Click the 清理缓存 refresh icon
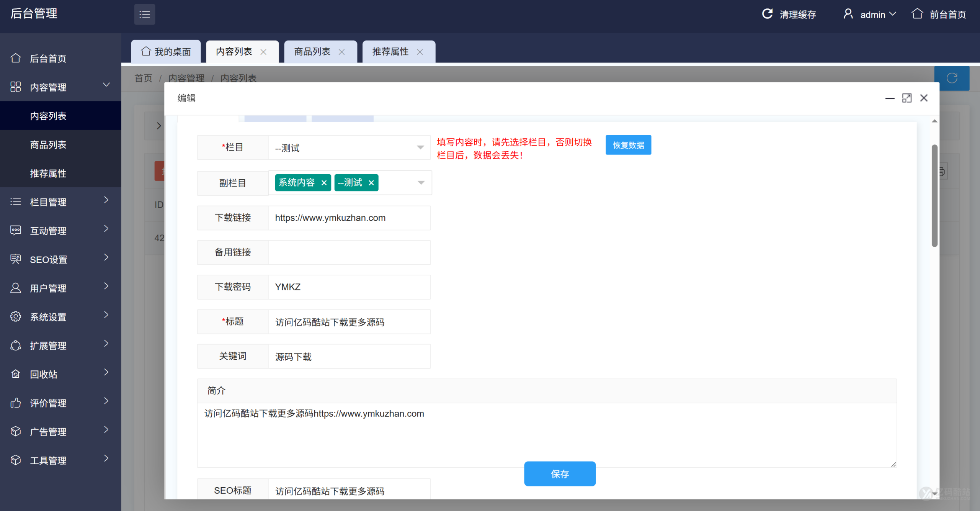The height and width of the screenshot is (511, 980). (768, 14)
